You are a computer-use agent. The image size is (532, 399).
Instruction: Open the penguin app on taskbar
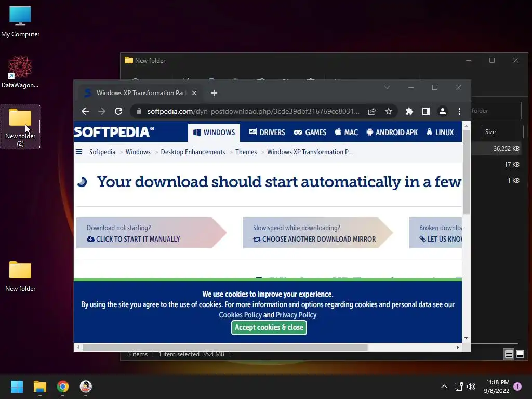86,387
